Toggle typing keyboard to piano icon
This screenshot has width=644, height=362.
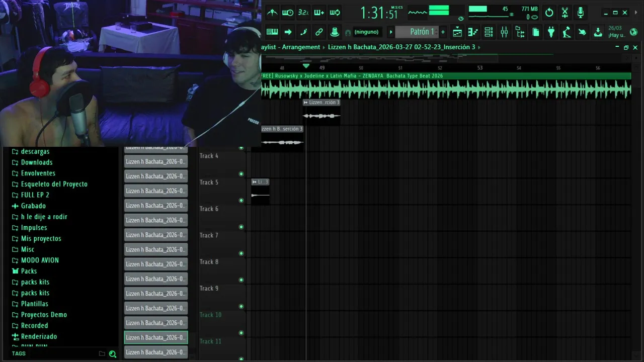point(272,32)
